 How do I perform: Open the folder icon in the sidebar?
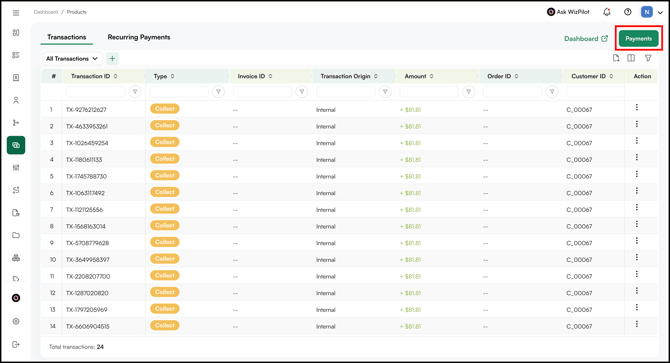click(16, 235)
